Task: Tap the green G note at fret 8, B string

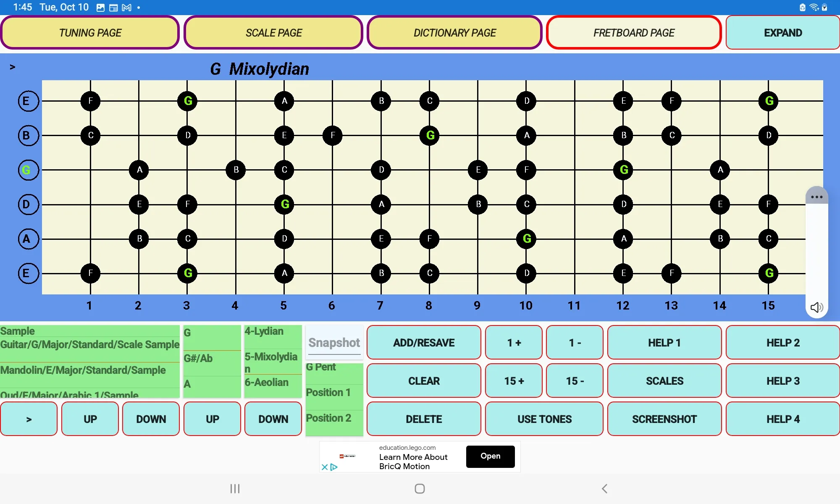Action: [x=430, y=135]
